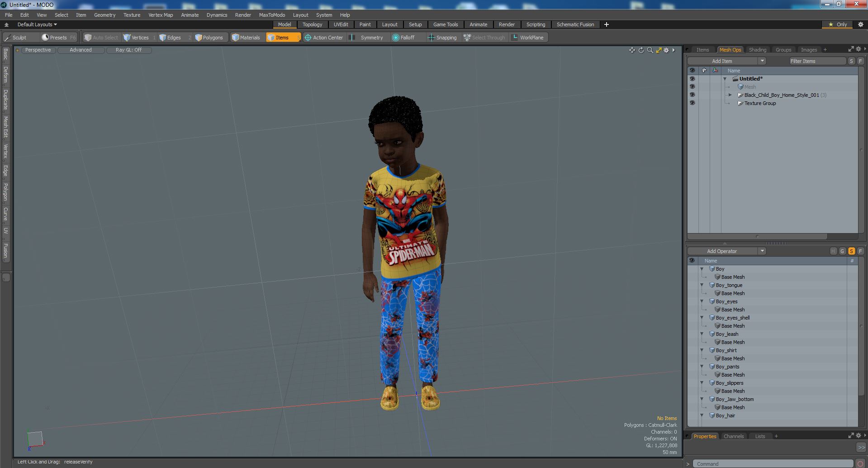This screenshot has width=868, height=468.
Task: Click the G button in Mesh Ops panel
Action: click(x=842, y=251)
